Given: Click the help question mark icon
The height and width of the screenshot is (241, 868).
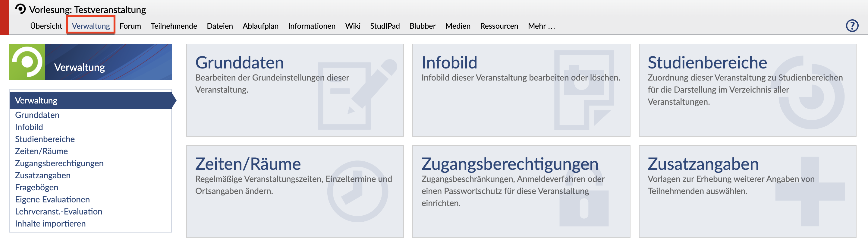Looking at the screenshot, I should point(852,26).
